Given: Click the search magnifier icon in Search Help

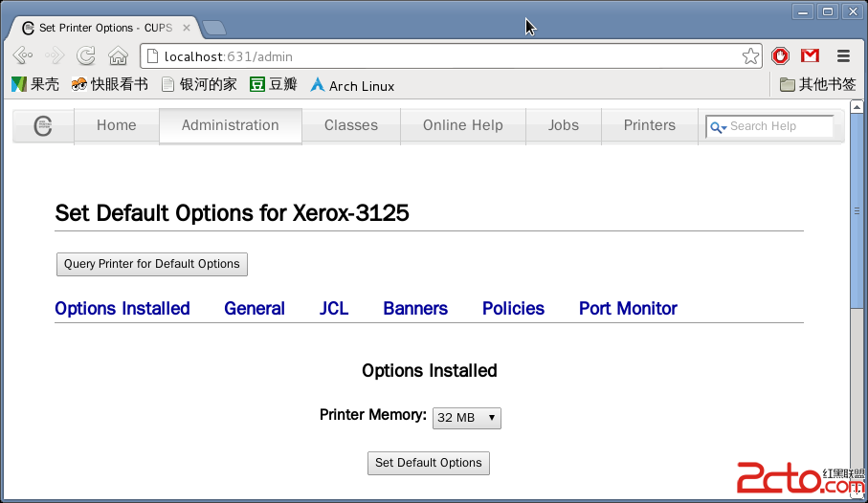Looking at the screenshot, I should click(x=718, y=128).
